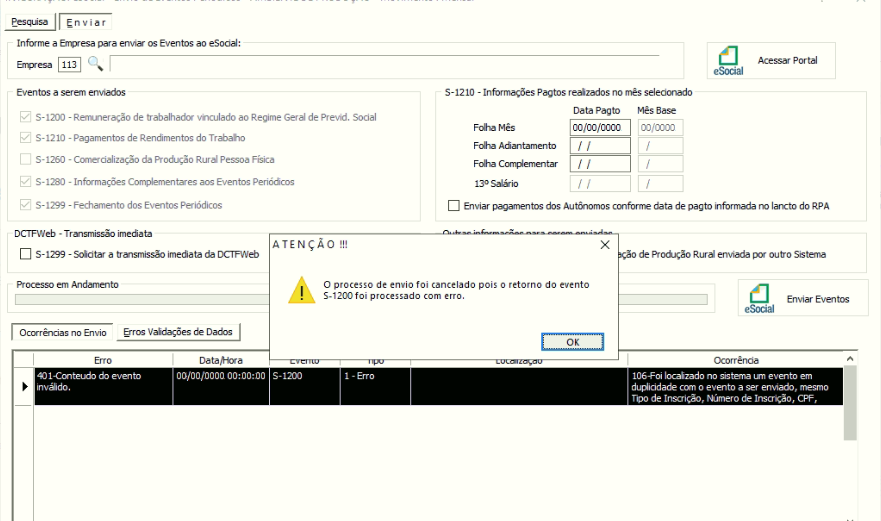Viewport: 881px width, 521px height.
Task: Switch to the Pesquisa tab
Action: click(29, 21)
